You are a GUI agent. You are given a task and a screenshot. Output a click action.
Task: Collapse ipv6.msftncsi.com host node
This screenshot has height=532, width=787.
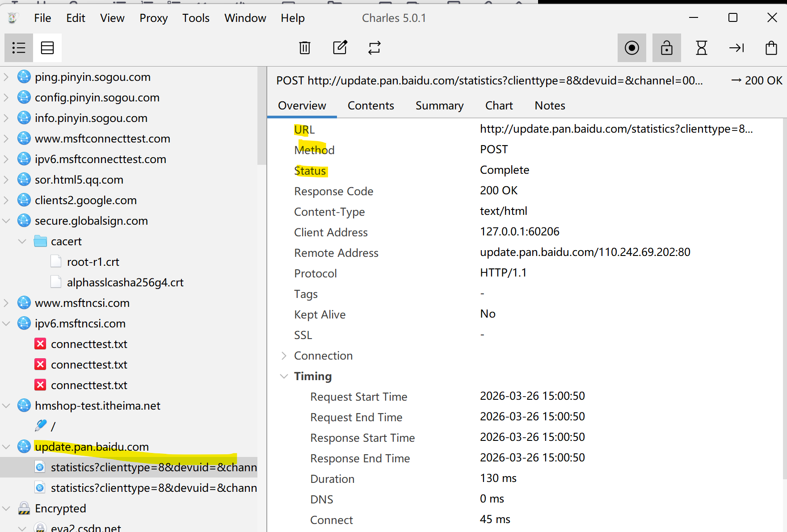(x=6, y=323)
